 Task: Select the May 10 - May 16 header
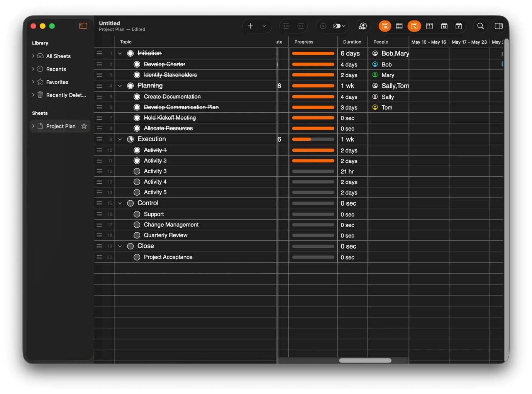(429, 42)
